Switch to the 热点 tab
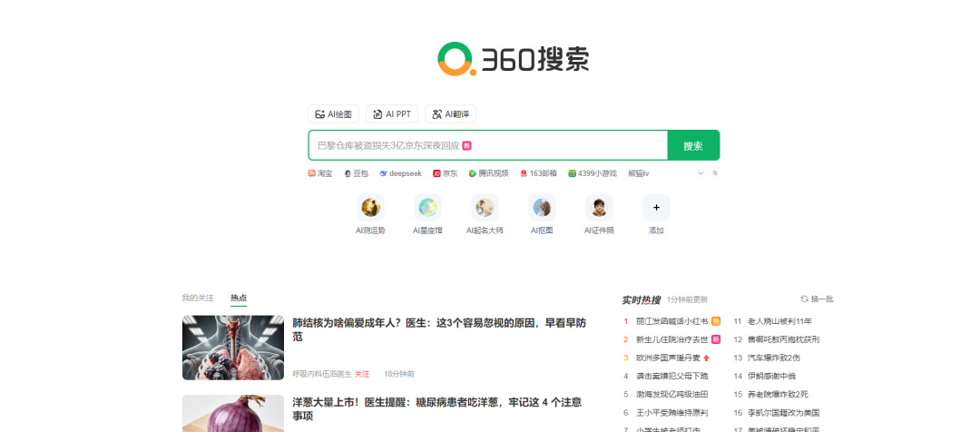 tap(239, 299)
